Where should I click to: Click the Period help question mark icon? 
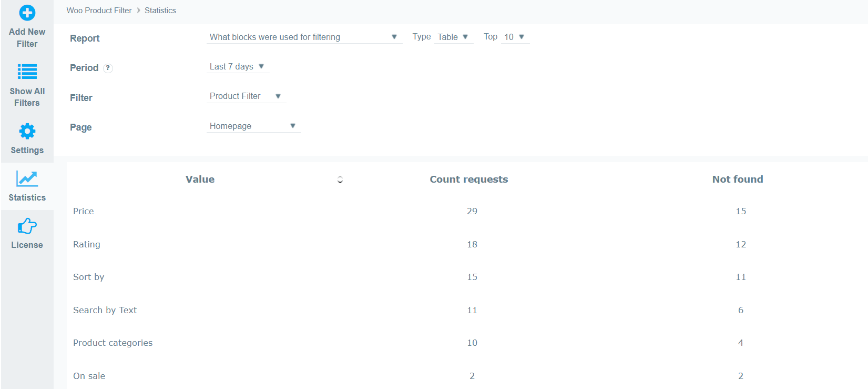click(x=108, y=68)
